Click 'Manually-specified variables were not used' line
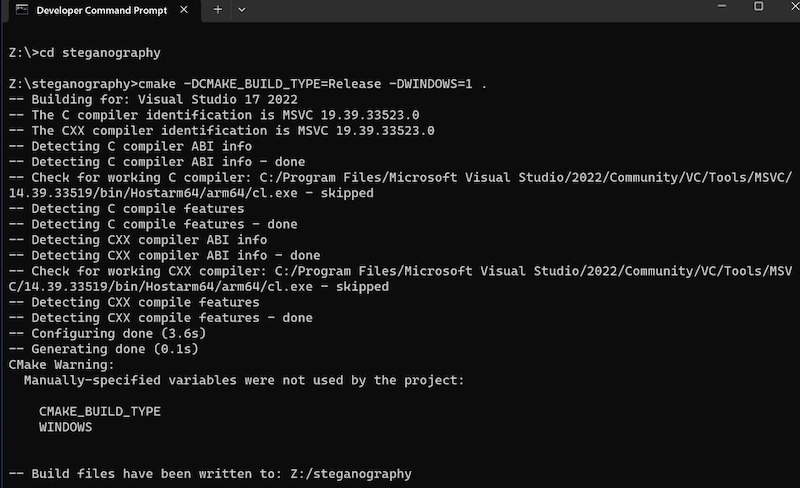The height and width of the screenshot is (488, 800). coord(244,380)
